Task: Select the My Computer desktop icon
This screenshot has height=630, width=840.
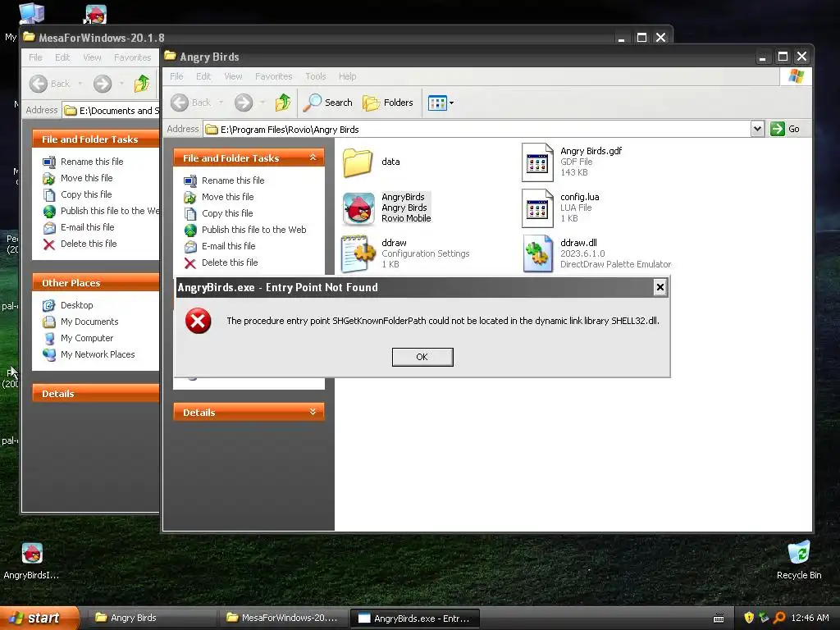Action: [x=32, y=13]
